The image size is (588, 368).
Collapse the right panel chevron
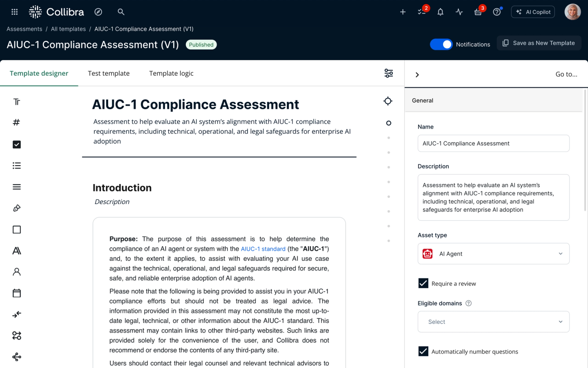[x=417, y=75]
